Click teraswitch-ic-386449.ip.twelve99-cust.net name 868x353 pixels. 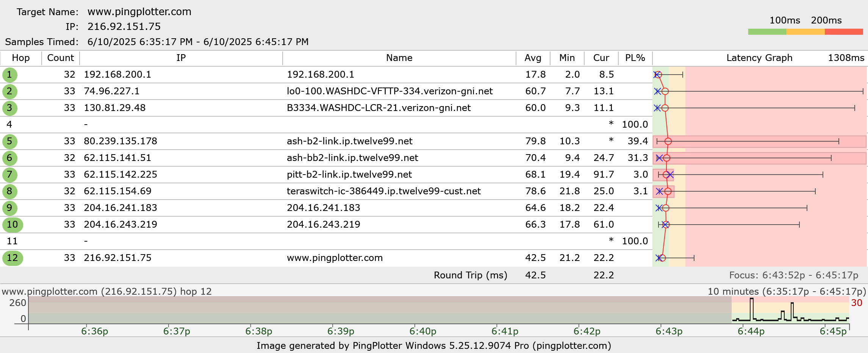(384, 191)
